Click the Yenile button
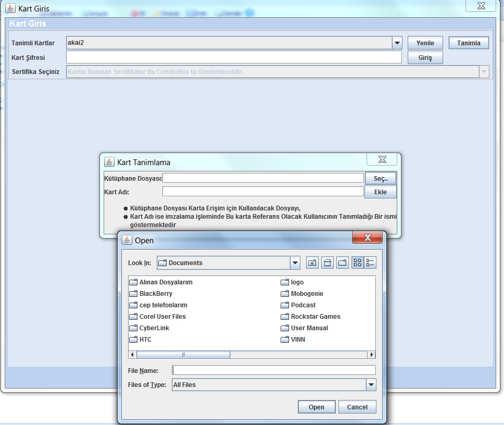 (x=425, y=43)
